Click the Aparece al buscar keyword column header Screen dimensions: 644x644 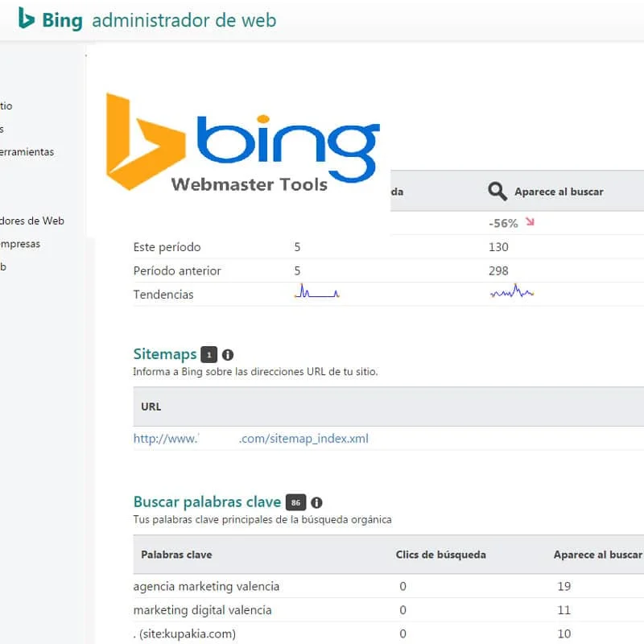pyautogui.click(x=597, y=555)
